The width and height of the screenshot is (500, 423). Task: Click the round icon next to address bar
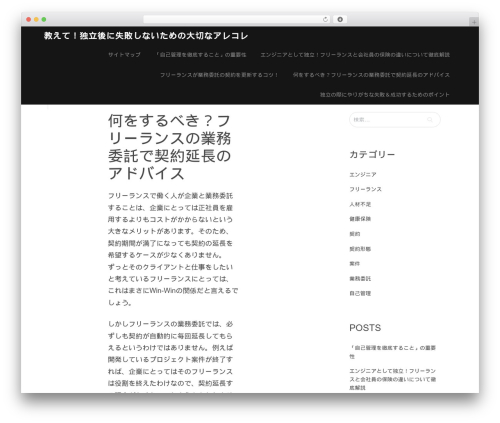coord(340,19)
